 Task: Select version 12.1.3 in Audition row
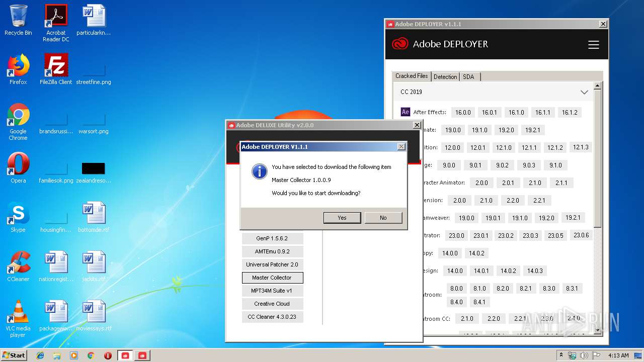point(580,147)
